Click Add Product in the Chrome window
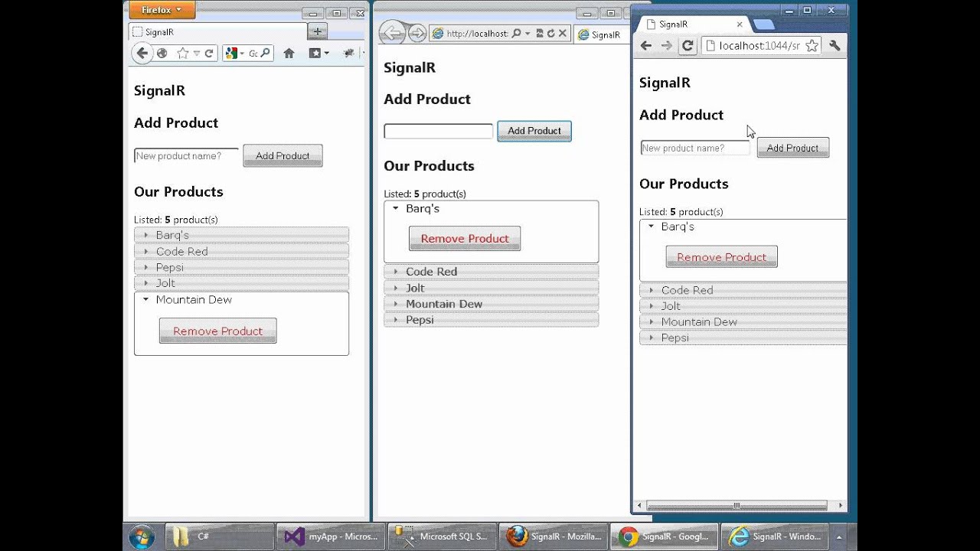 (792, 148)
